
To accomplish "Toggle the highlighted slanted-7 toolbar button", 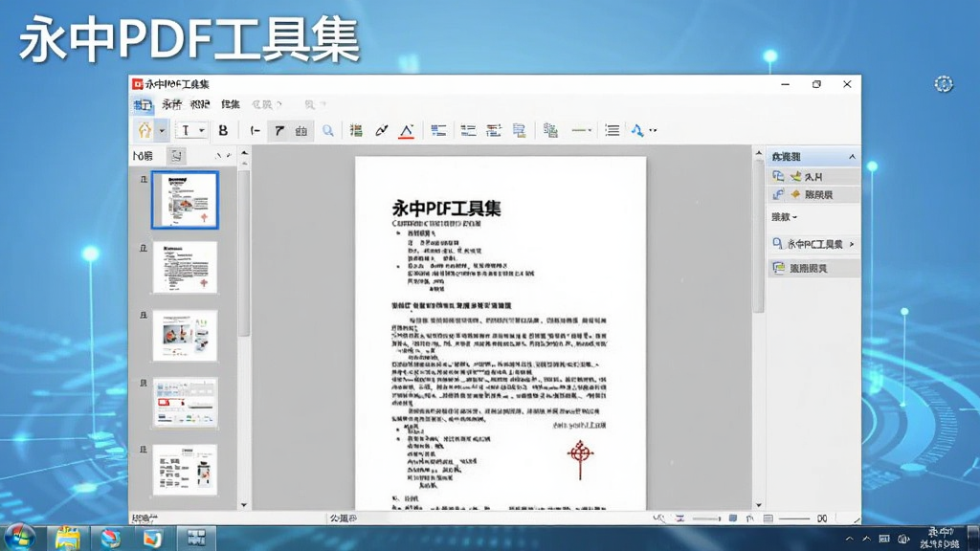I will [278, 130].
